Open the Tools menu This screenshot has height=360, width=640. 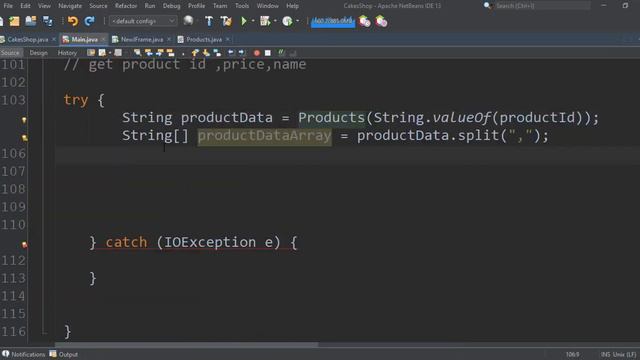[x=242, y=6]
